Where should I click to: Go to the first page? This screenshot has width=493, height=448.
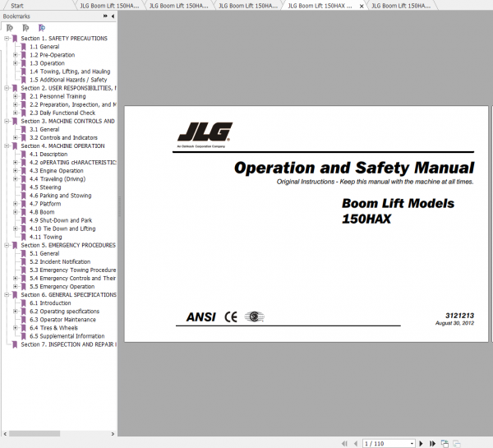[x=344, y=444]
